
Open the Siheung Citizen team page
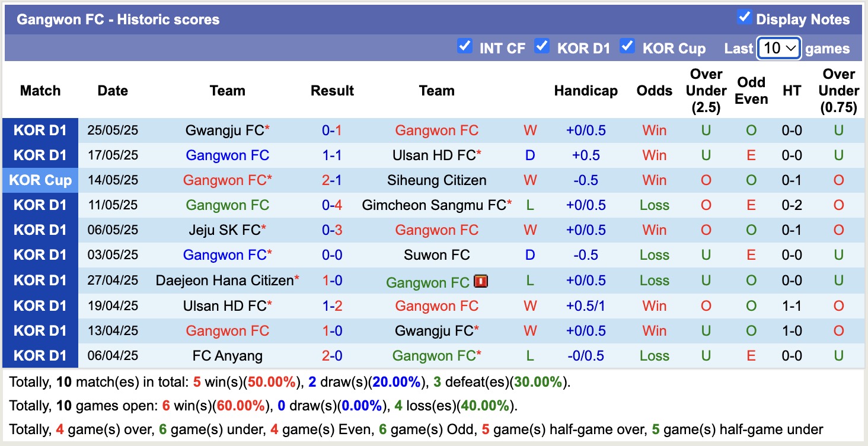point(436,180)
